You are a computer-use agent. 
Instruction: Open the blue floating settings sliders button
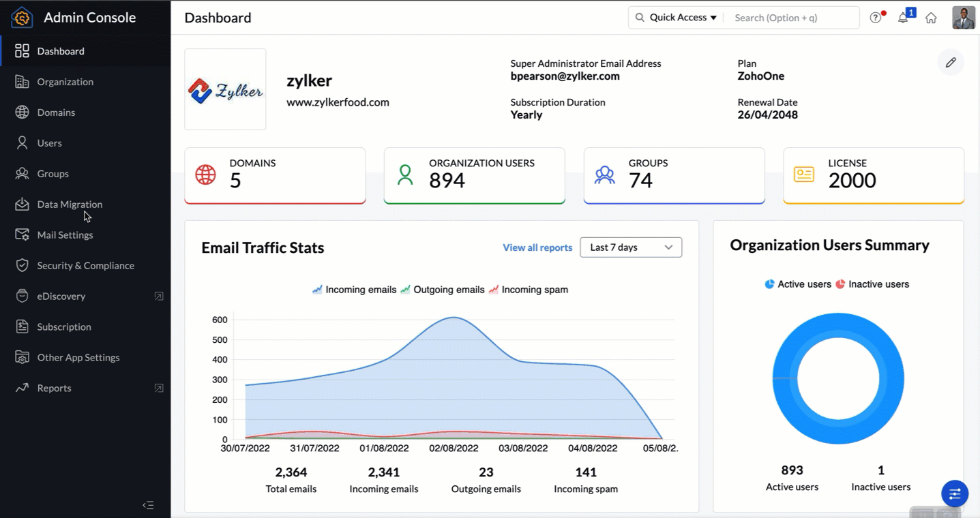point(955,493)
